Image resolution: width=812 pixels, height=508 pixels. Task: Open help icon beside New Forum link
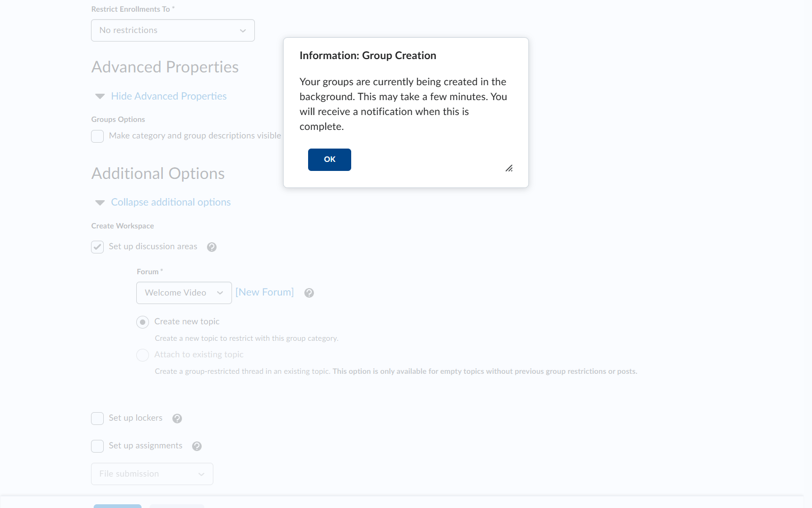click(x=309, y=293)
